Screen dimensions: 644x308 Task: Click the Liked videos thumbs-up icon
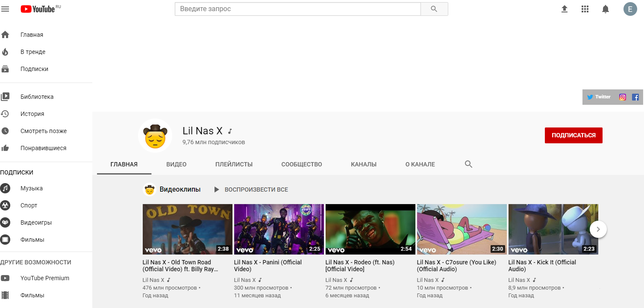click(5, 148)
